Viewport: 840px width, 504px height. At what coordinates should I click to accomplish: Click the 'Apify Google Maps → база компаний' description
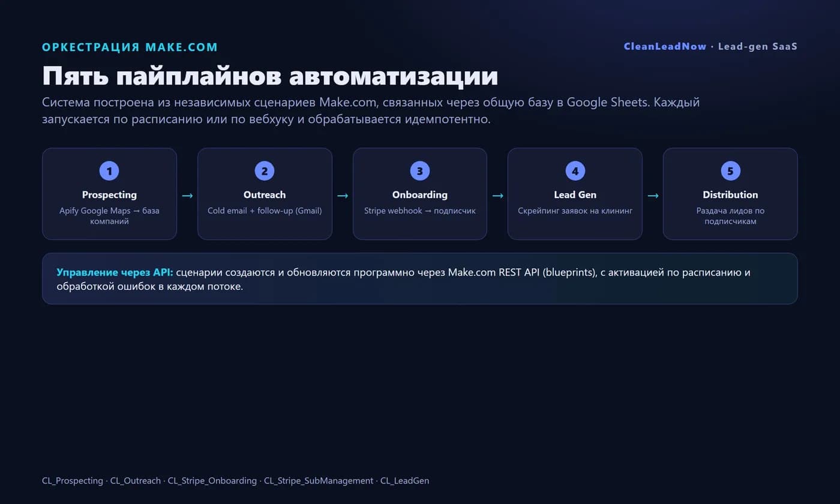coord(109,216)
